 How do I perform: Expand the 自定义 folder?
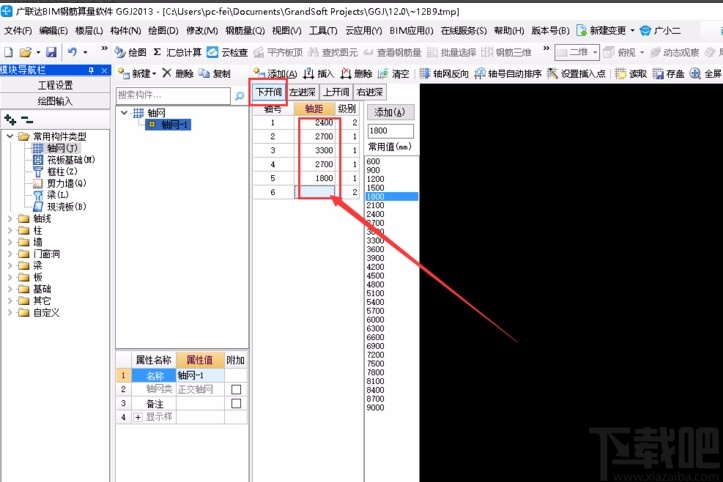pyautogui.click(x=10, y=313)
